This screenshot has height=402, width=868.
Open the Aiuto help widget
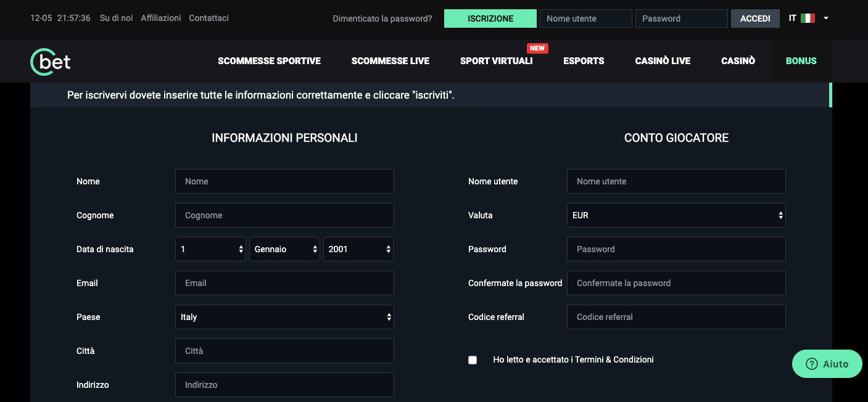click(827, 364)
